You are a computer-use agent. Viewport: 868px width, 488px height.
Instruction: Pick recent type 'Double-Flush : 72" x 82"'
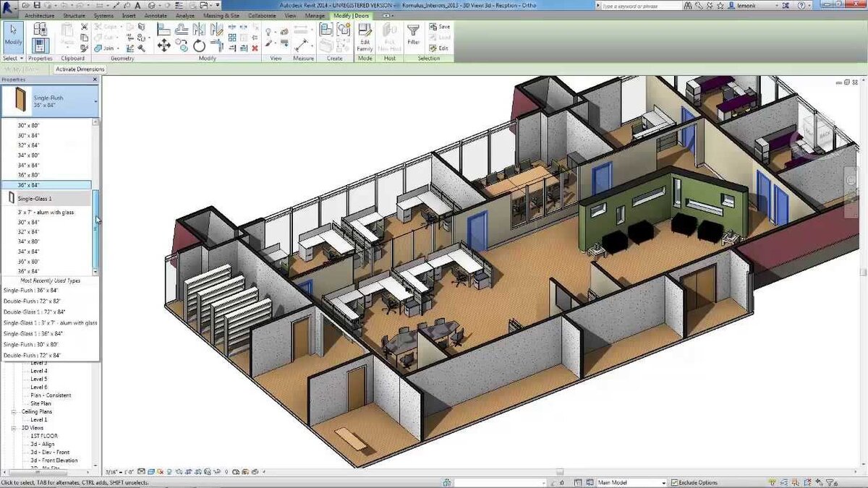point(32,300)
